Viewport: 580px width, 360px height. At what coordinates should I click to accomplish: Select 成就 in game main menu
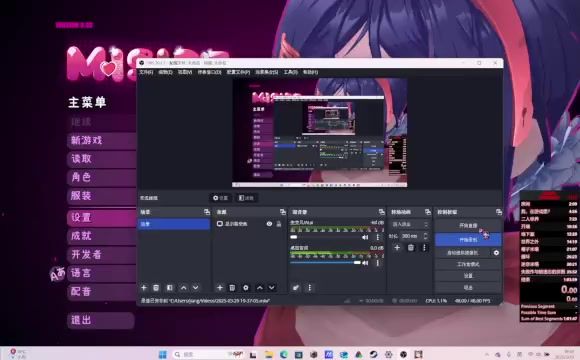[x=101, y=236]
